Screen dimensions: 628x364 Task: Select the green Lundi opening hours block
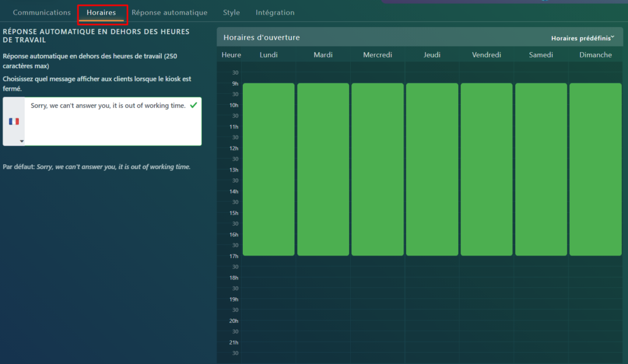tap(269, 169)
